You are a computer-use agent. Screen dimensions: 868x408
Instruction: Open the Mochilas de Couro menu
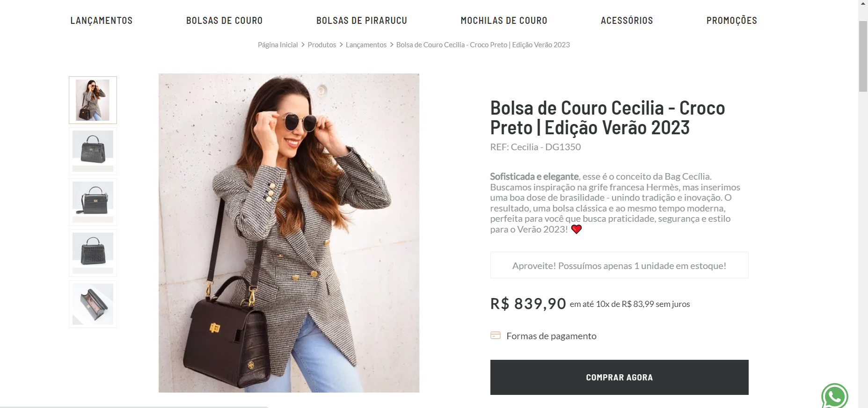pyautogui.click(x=504, y=21)
